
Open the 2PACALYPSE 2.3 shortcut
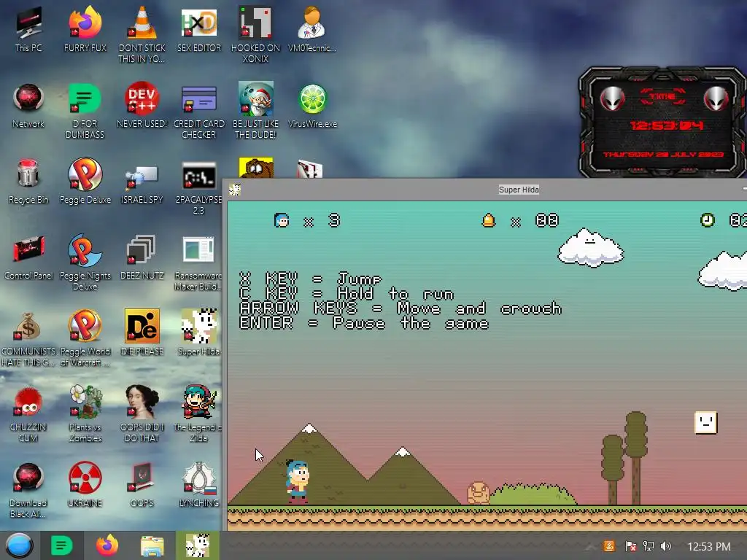(x=199, y=187)
